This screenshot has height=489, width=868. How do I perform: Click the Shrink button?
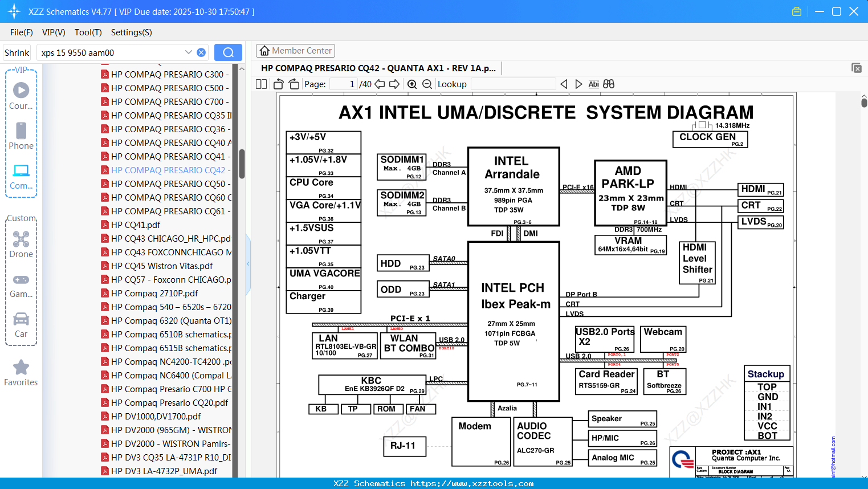tap(17, 52)
